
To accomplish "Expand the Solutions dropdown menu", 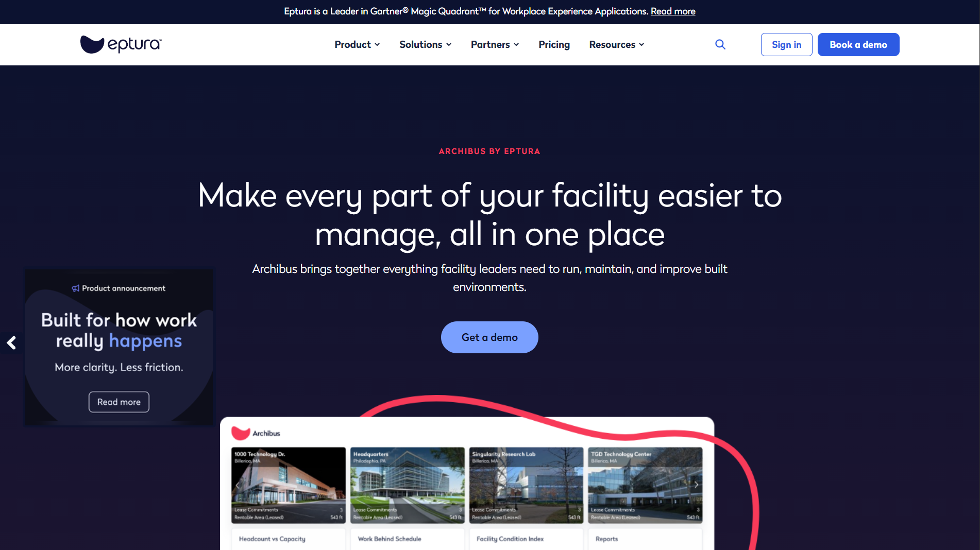I will coord(426,44).
